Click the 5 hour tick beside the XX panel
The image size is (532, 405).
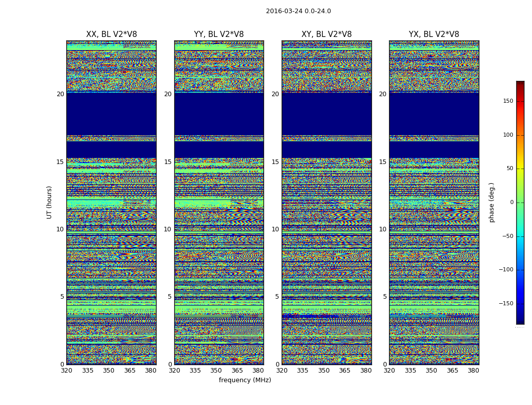tap(62, 297)
